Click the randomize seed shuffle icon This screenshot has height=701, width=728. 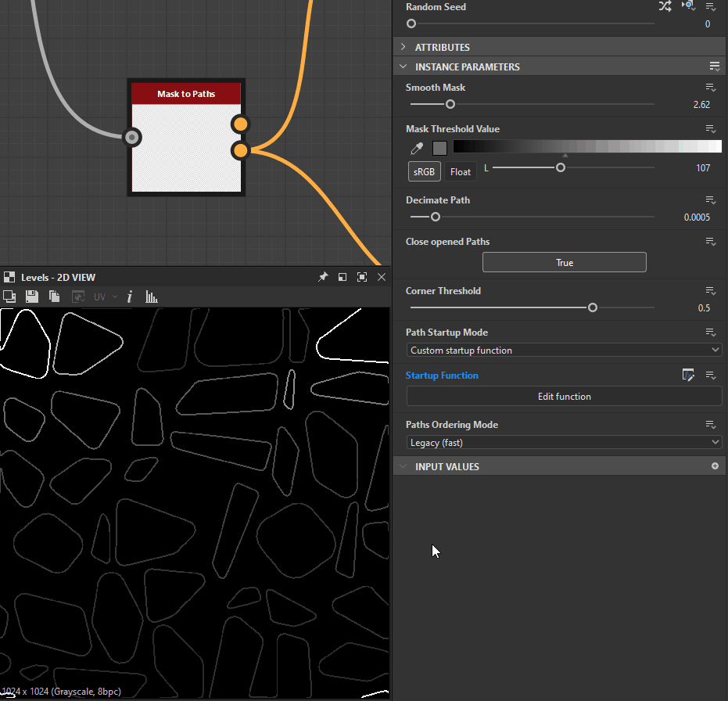[665, 6]
